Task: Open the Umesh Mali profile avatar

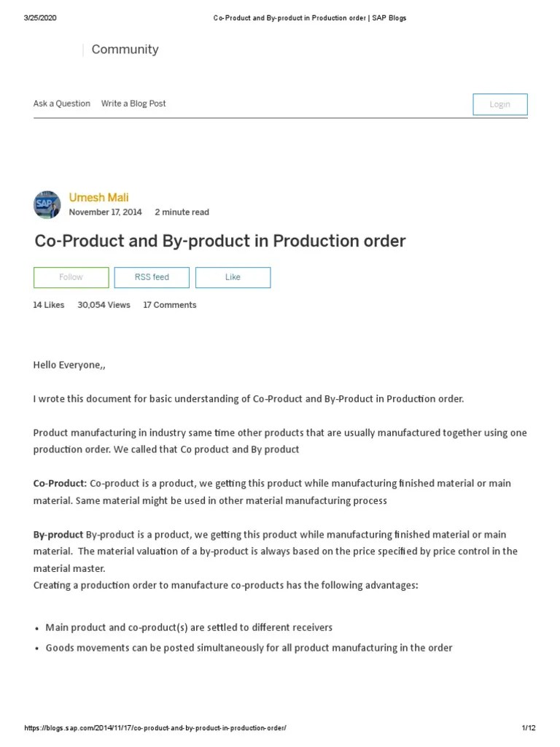Action: (46, 204)
